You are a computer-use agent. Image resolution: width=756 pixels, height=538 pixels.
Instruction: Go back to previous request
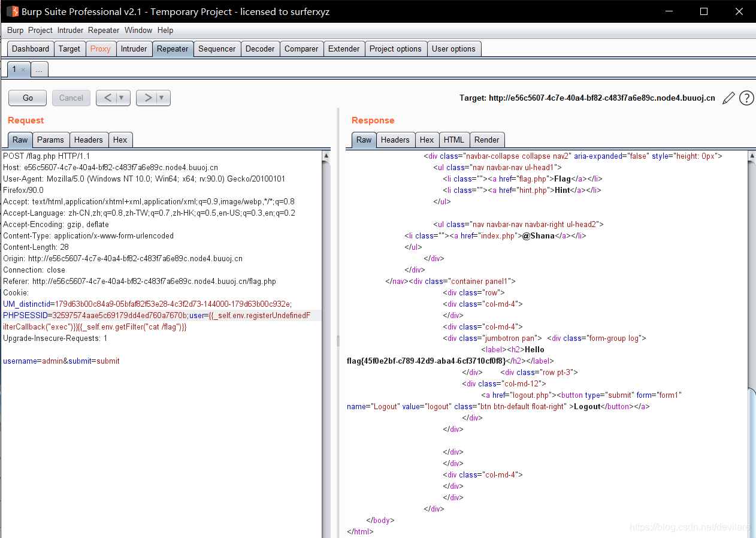click(x=107, y=98)
